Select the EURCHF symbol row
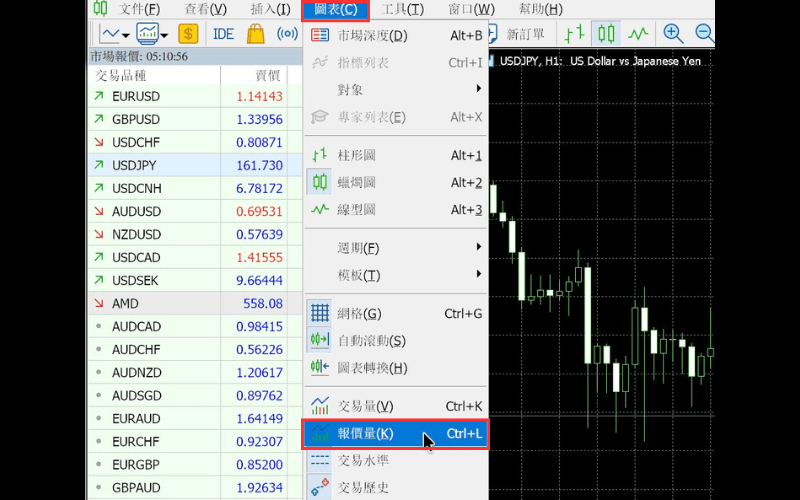The height and width of the screenshot is (500, 800). 195,441
